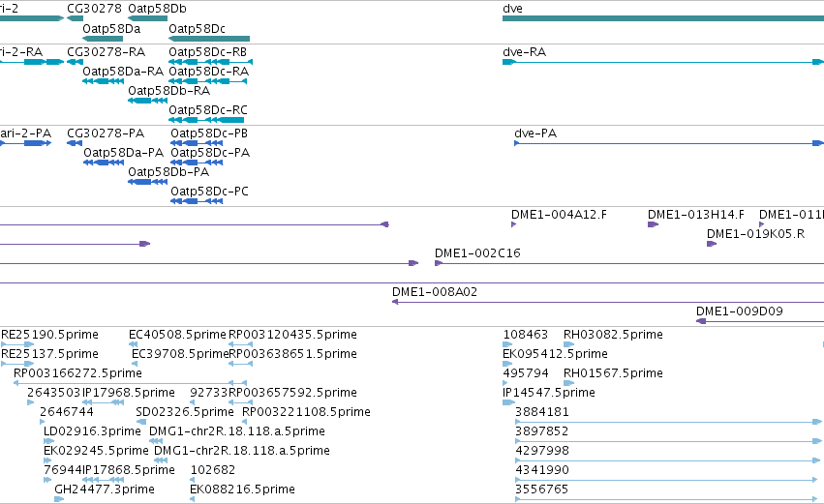The image size is (824, 504).
Task: Click the CG30278-RA transcript glyph
Action: [75, 62]
